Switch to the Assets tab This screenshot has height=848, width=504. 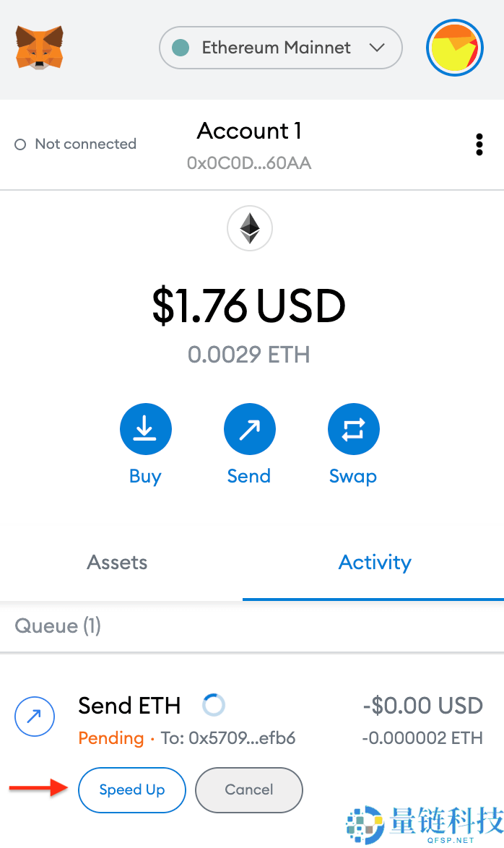pos(117,563)
